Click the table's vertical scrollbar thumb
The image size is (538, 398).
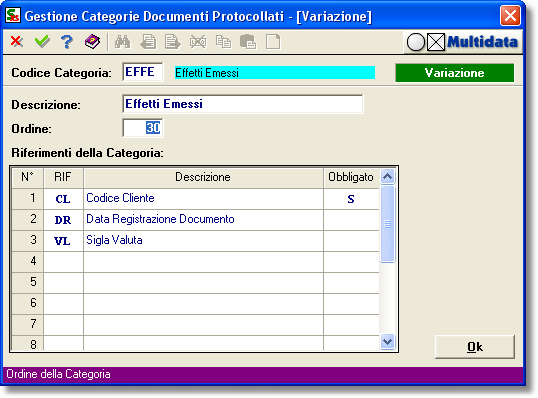(387, 224)
